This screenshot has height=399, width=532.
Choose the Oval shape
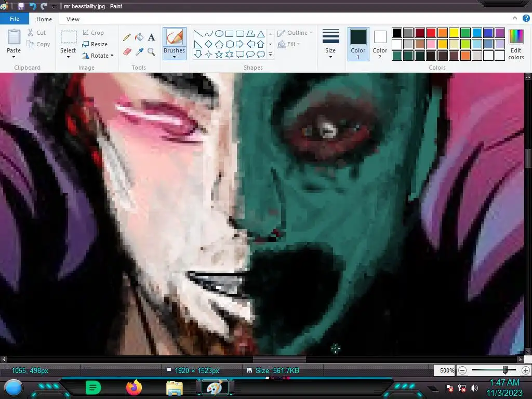point(219,34)
